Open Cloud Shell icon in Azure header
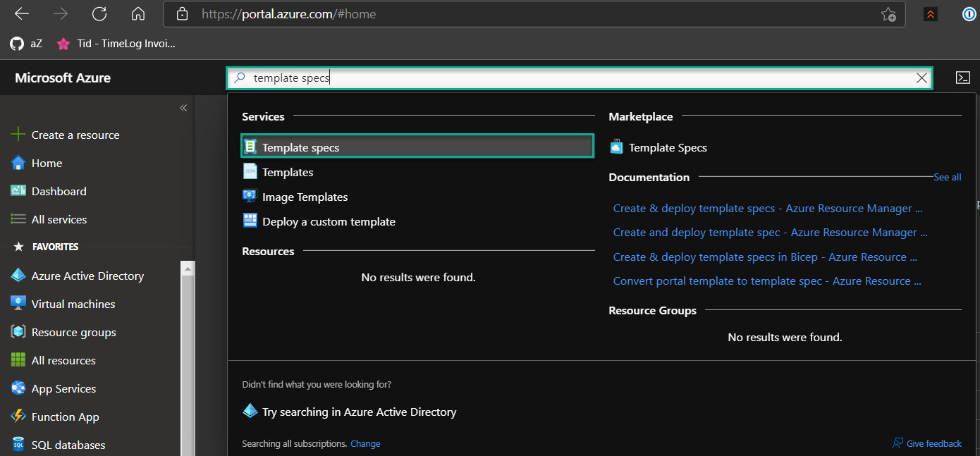The width and height of the screenshot is (980, 456). (963, 78)
